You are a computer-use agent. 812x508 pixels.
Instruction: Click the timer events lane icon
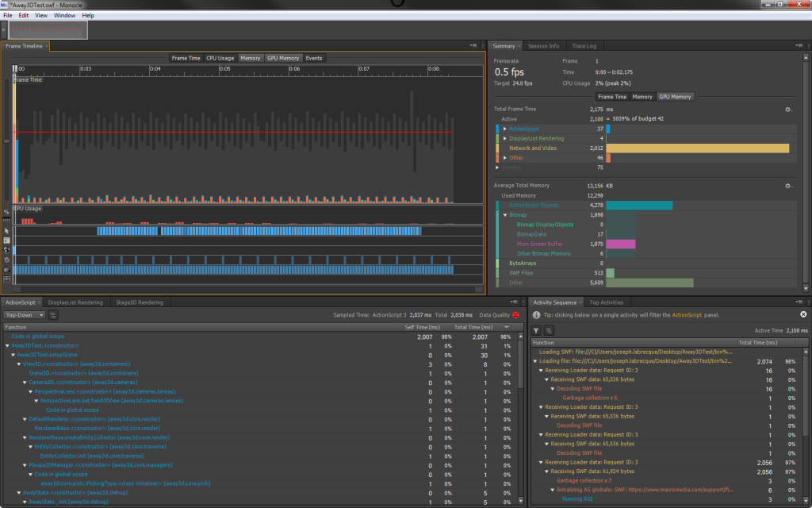tap(6, 260)
